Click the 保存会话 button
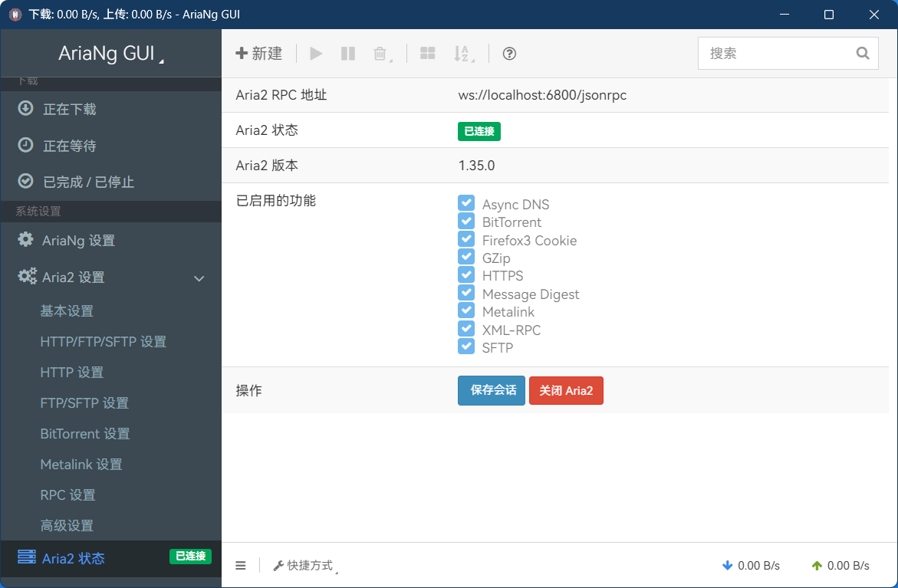Screen dimensions: 898x588 click(492, 390)
